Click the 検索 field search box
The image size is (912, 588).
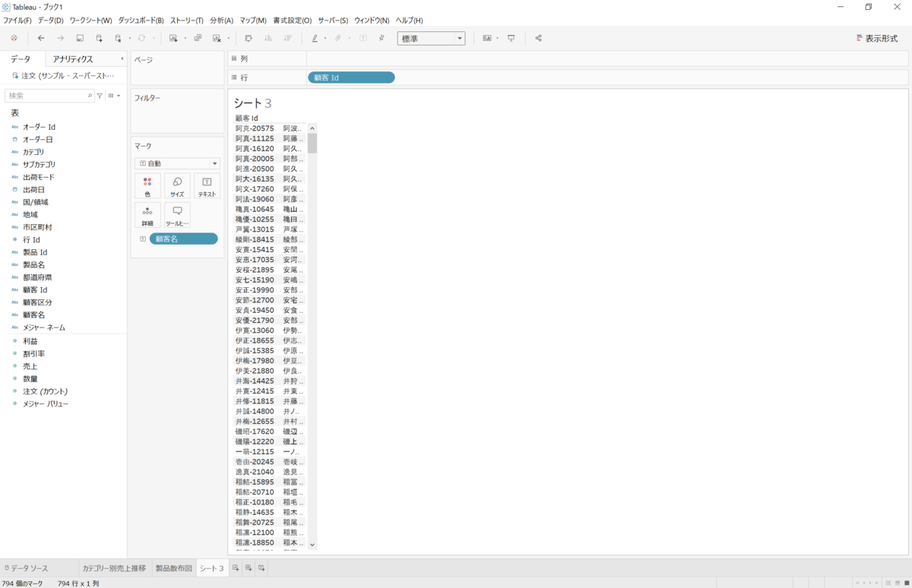pos(46,96)
